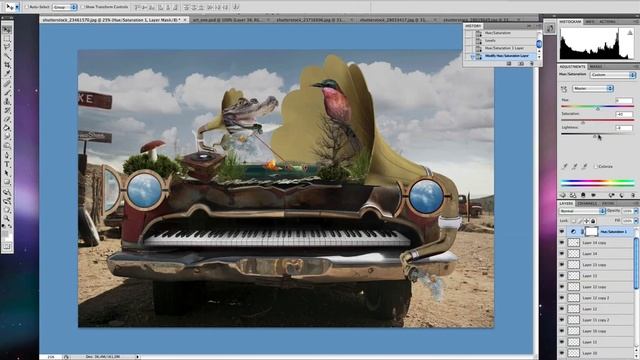Return to the adjustment list with the arrow icon

pos(563,195)
